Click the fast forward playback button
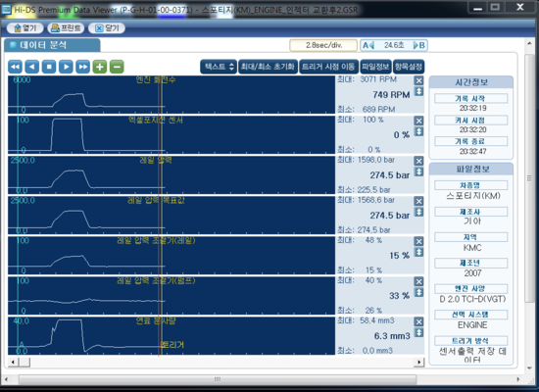 [83, 67]
